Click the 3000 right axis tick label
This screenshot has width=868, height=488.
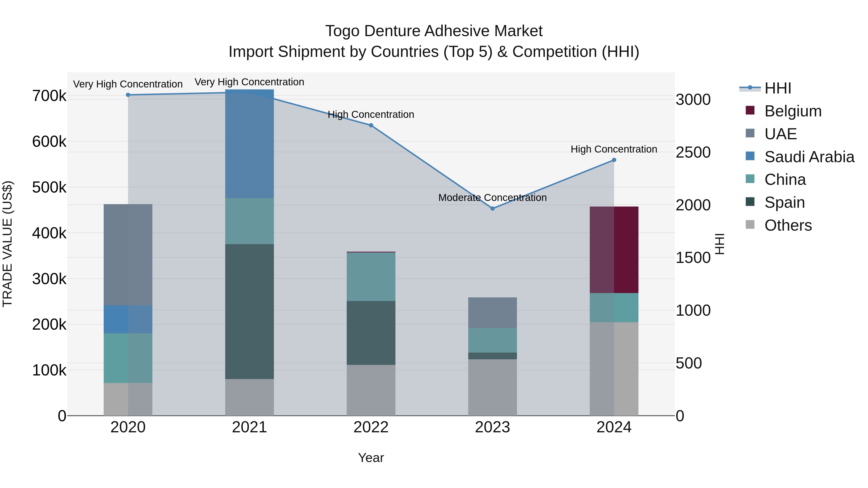click(693, 100)
